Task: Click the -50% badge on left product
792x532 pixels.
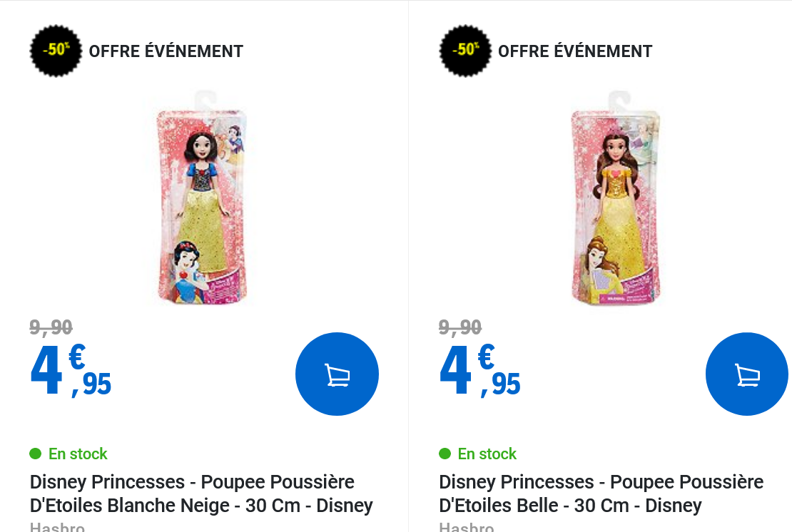Action: point(56,51)
